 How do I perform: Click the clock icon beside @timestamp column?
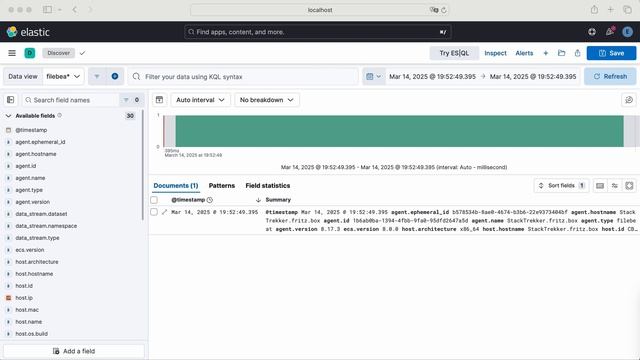point(210,200)
